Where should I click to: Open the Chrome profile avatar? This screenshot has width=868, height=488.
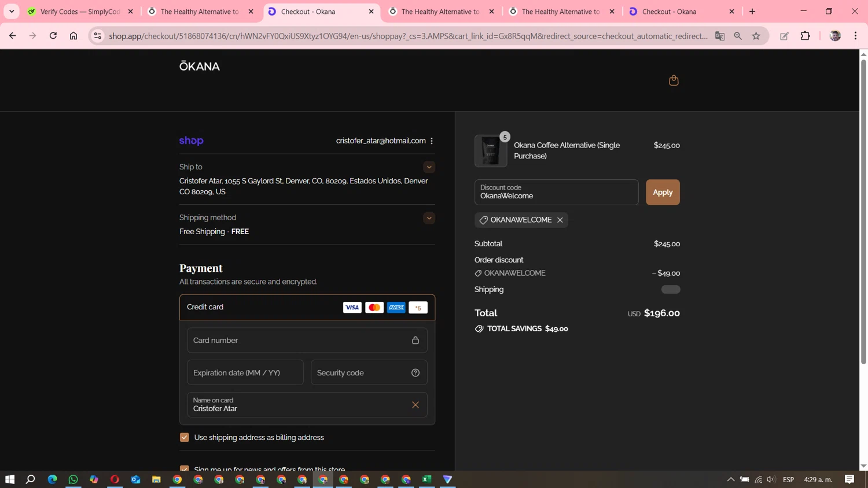(x=835, y=36)
